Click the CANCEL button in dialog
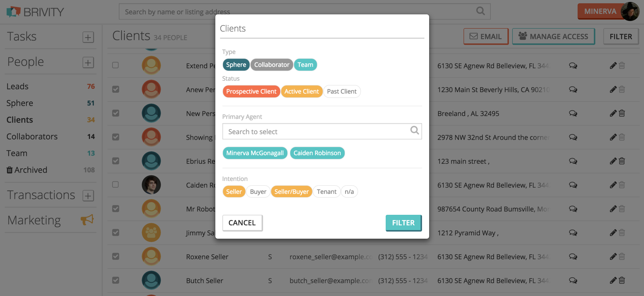644x296 pixels. [x=242, y=223]
